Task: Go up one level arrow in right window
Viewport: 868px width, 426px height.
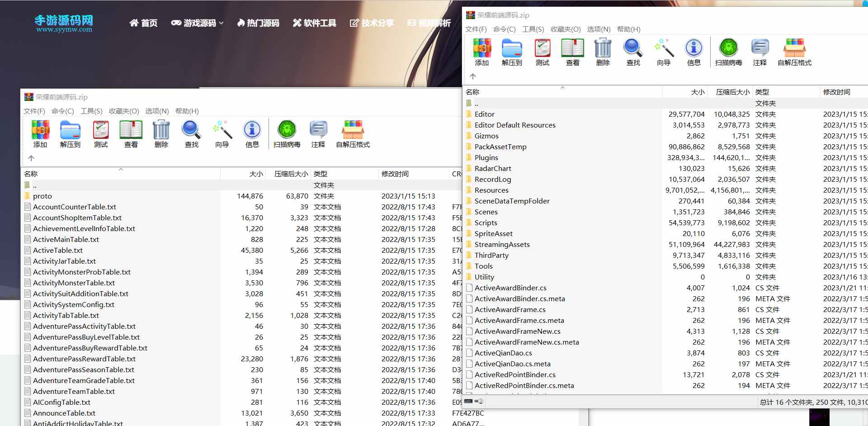Action: point(473,76)
